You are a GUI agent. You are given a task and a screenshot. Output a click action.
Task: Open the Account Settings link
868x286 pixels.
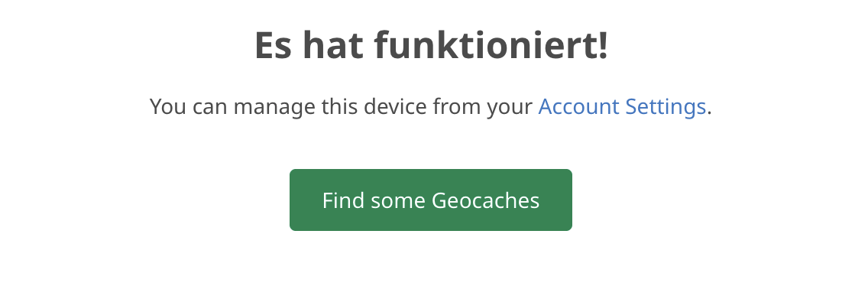pos(622,106)
